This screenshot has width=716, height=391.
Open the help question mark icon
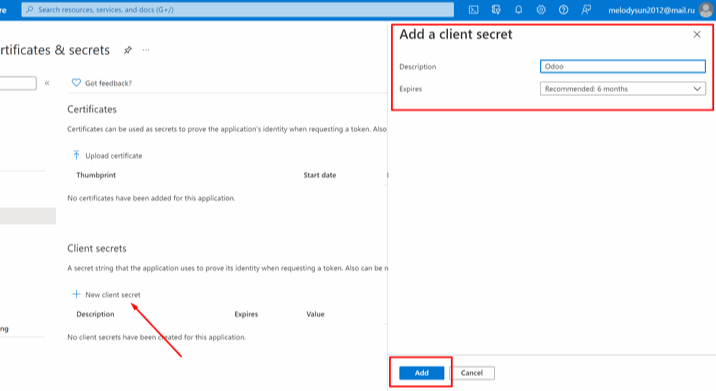(563, 10)
